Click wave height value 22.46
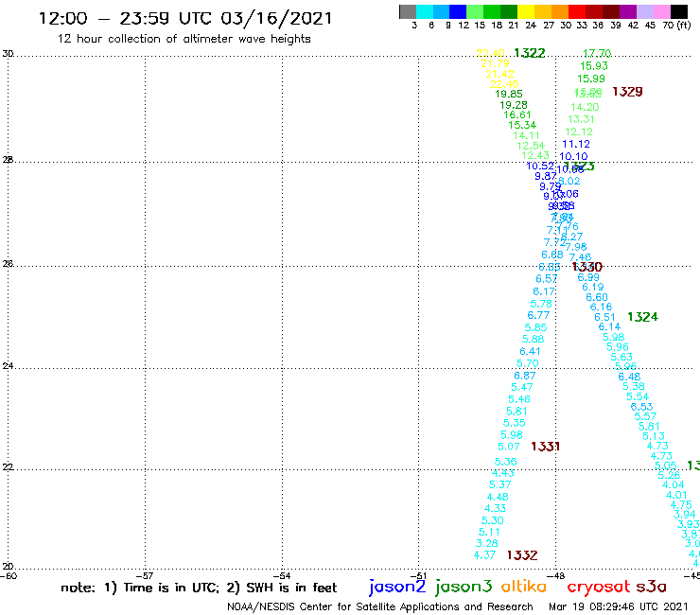The image size is (700, 615). (504, 84)
